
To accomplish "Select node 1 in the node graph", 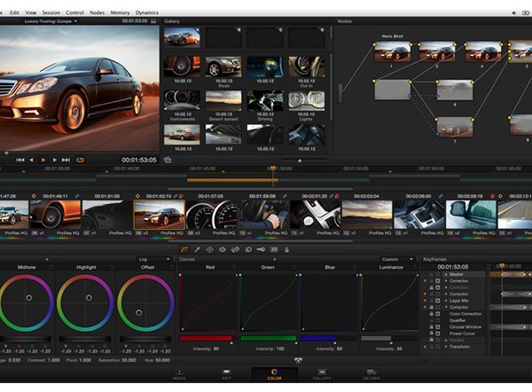I will pos(392,51).
